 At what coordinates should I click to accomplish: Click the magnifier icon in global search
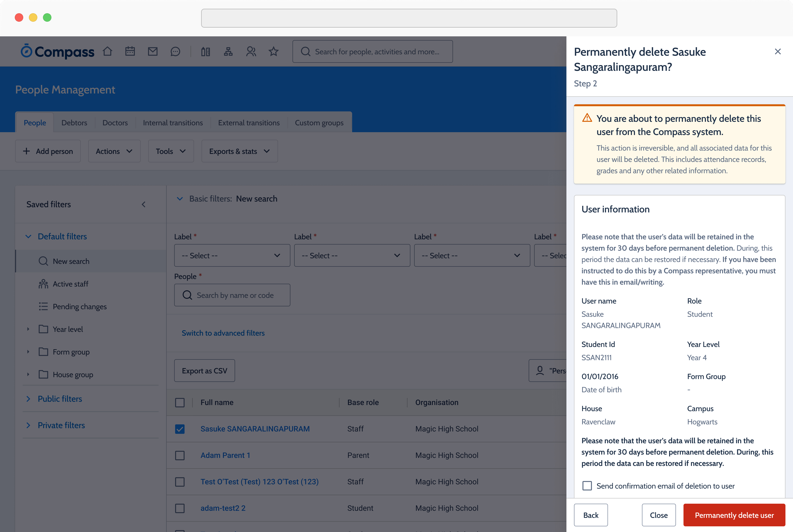306,52
